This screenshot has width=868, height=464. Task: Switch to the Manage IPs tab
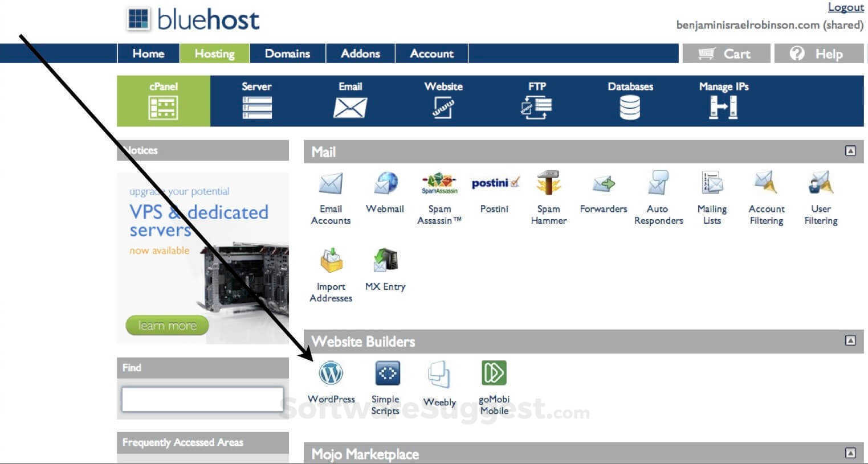(724, 101)
